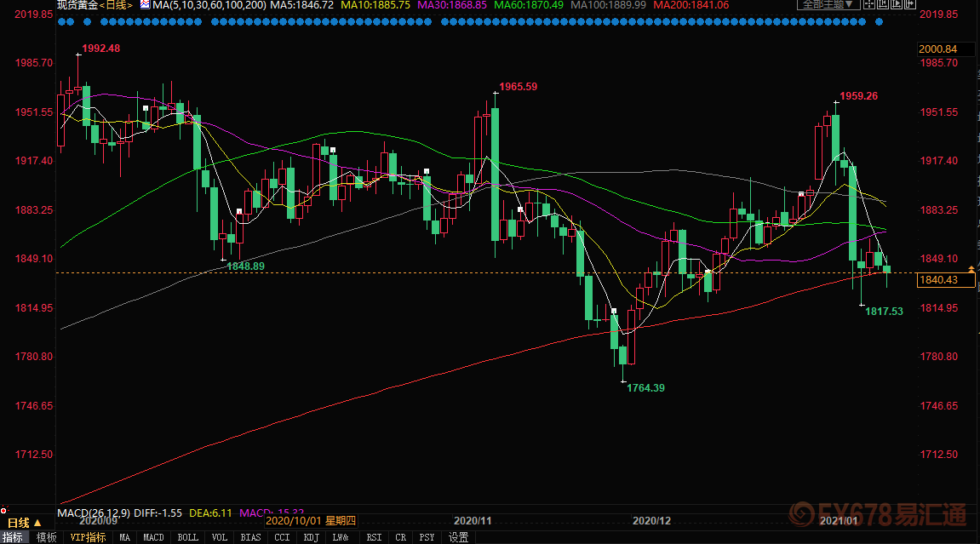980x544 pixels.
Task: Click the white event marker near the 1764.39 low
Action: [x=614, y=311]
